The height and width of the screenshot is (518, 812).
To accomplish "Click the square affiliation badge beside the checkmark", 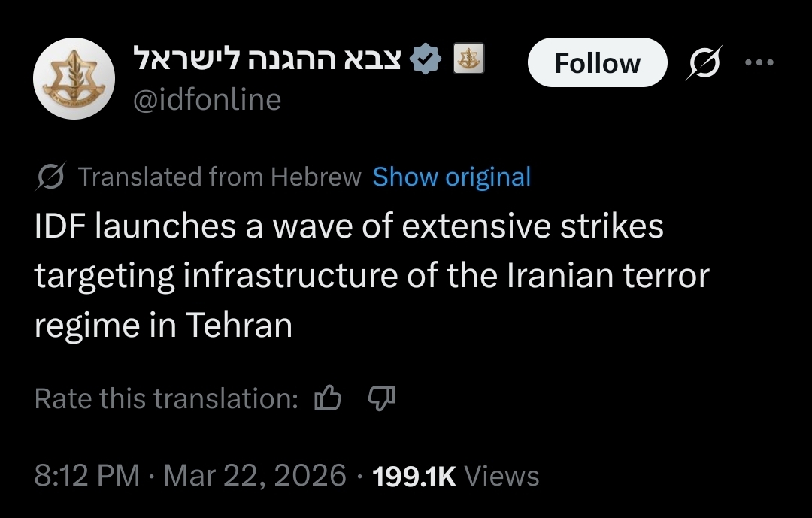I will coord(468,59).
